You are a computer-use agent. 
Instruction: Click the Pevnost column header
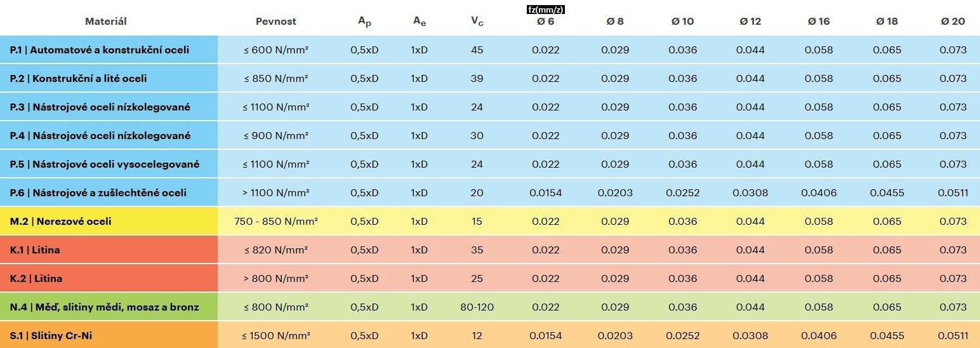[x=275, y=22]
